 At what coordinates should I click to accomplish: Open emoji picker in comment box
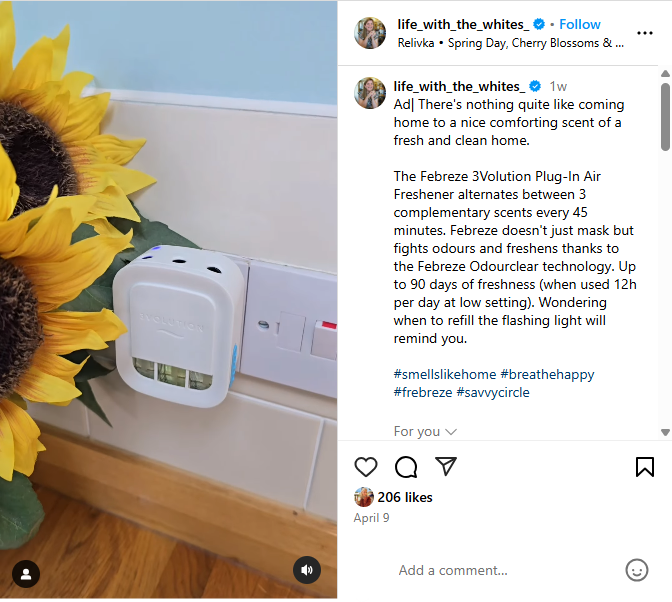point(637,570)
